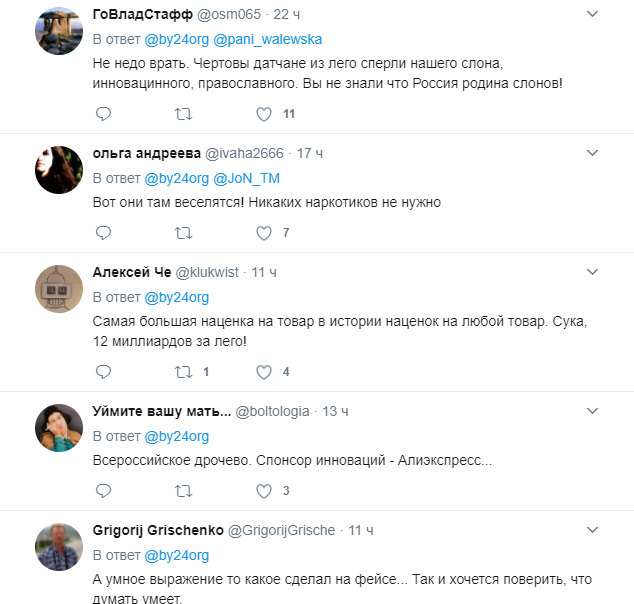Viewport: 634px width, 604px height.
Task: Open Grigorij Grischenko's profile name
Action: click(157, 529)
